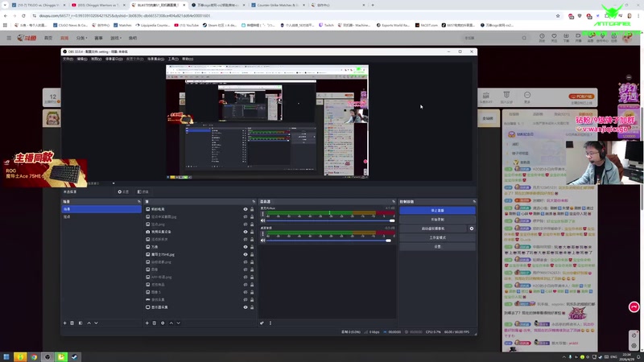Open Audio Mixer dock three-dot menu

coord(270,323)
